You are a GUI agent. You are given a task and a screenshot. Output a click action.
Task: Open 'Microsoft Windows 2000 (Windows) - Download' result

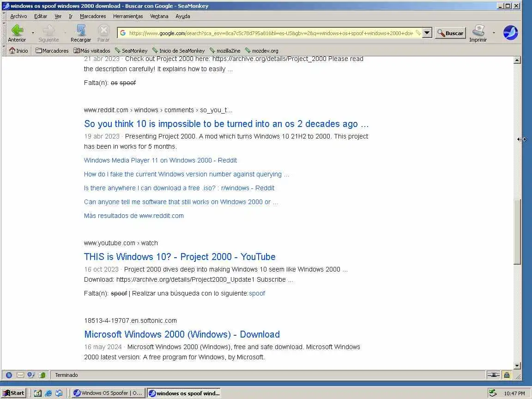[x=182, y=334]
